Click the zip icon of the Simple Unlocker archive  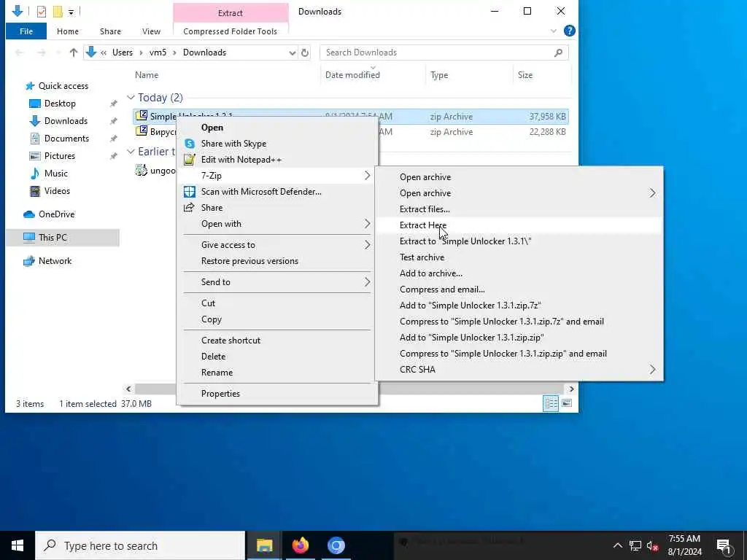(142, 116)
